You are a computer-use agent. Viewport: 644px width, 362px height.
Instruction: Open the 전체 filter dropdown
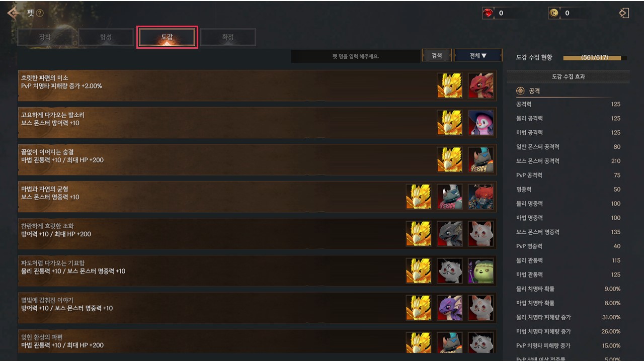coord(478,56)
